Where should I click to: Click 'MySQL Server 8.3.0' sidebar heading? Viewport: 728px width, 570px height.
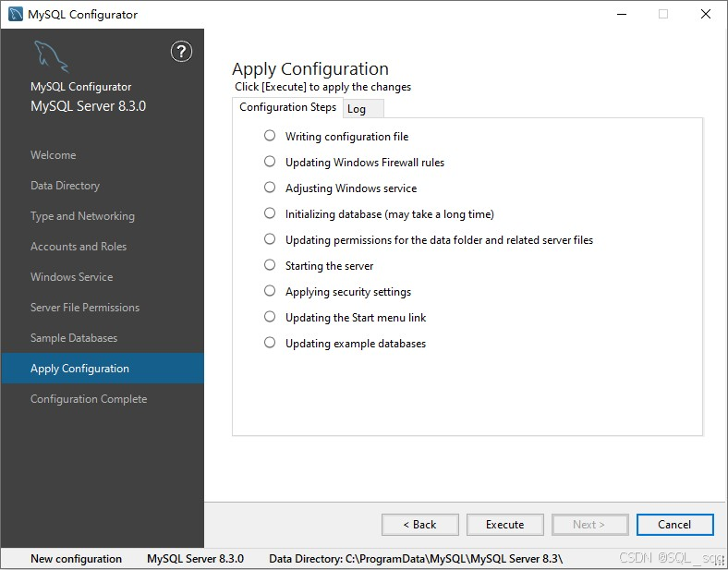tap(88, 106)
